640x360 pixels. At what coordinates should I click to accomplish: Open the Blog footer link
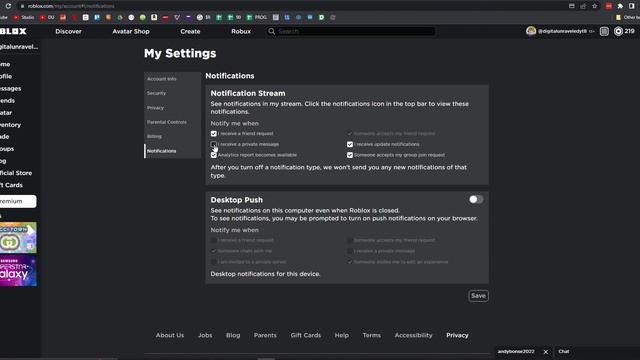point(233,335)
